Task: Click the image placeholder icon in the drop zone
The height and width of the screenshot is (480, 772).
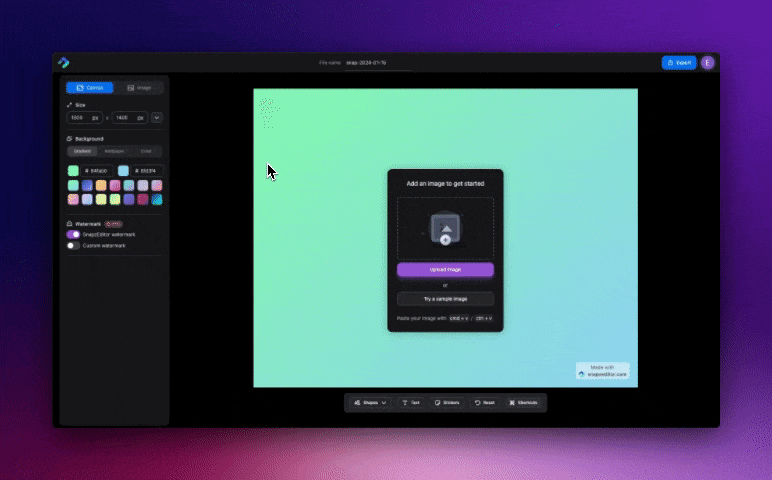Action: coord(446,228)
